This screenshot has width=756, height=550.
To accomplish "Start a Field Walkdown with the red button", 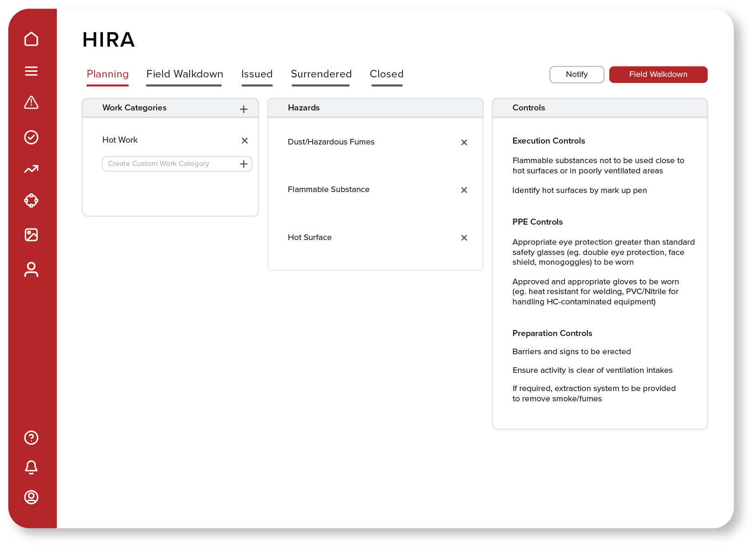I will 658,74.
